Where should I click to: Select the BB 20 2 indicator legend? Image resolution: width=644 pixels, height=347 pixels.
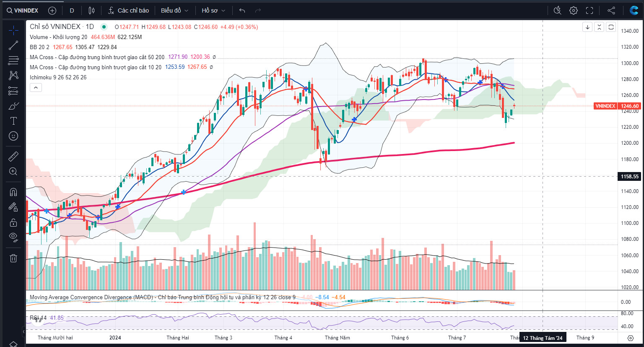coord(39,47)
